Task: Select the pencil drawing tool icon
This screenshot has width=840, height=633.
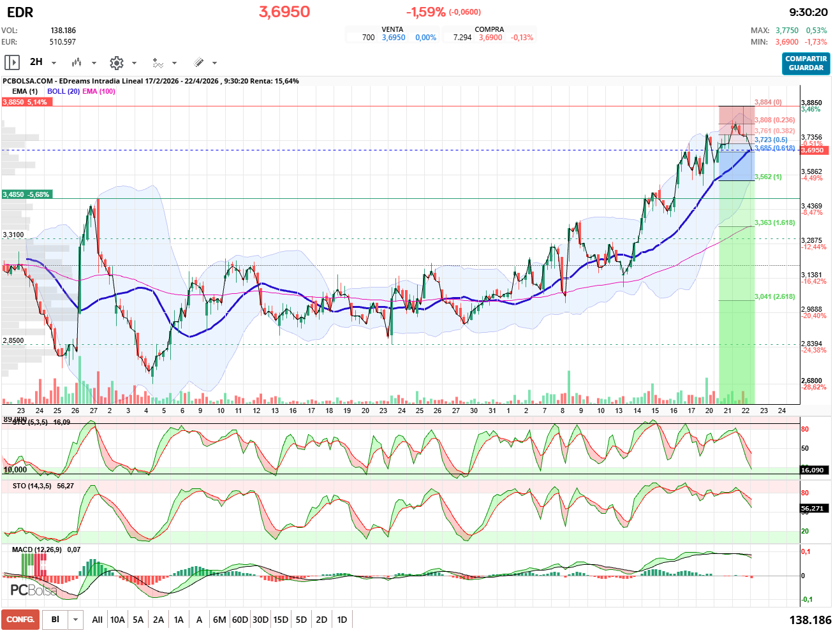Action: pos(198,62)
